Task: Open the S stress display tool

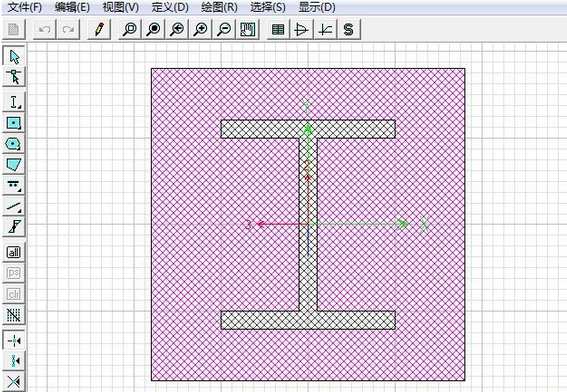Action: coord(349,29)
